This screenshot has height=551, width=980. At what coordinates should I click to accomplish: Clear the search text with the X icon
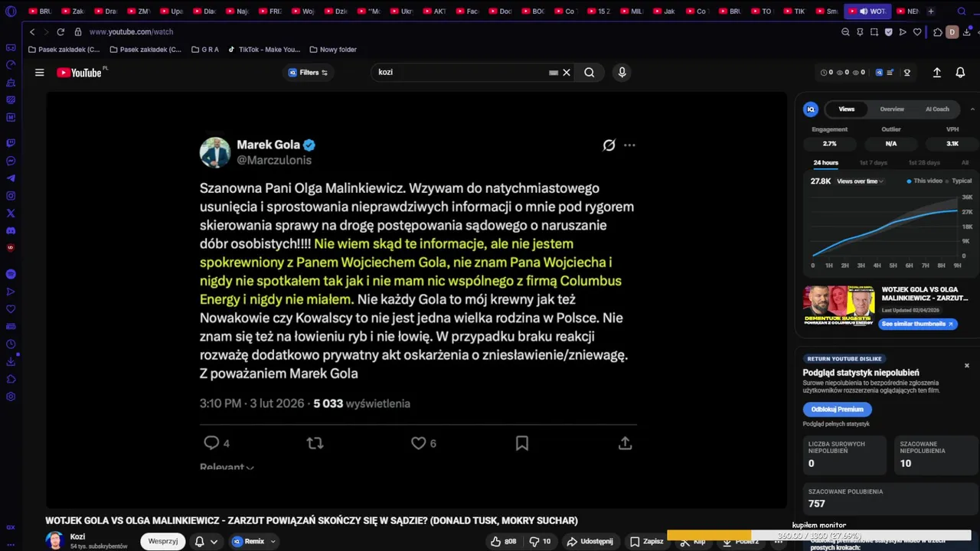click(x=567, y=73)
